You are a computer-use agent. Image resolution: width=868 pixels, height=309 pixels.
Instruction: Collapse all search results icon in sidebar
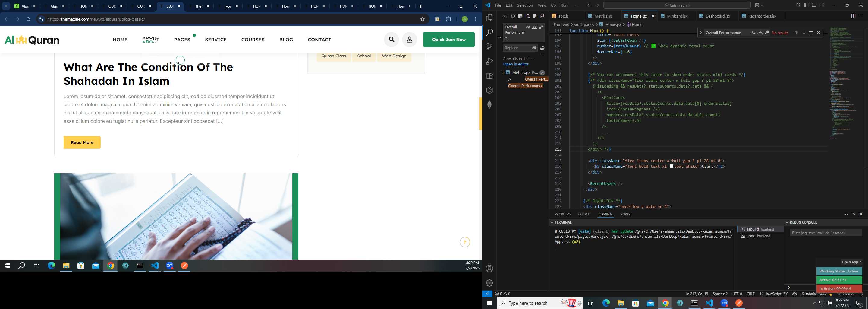click(x=542, y=16)
